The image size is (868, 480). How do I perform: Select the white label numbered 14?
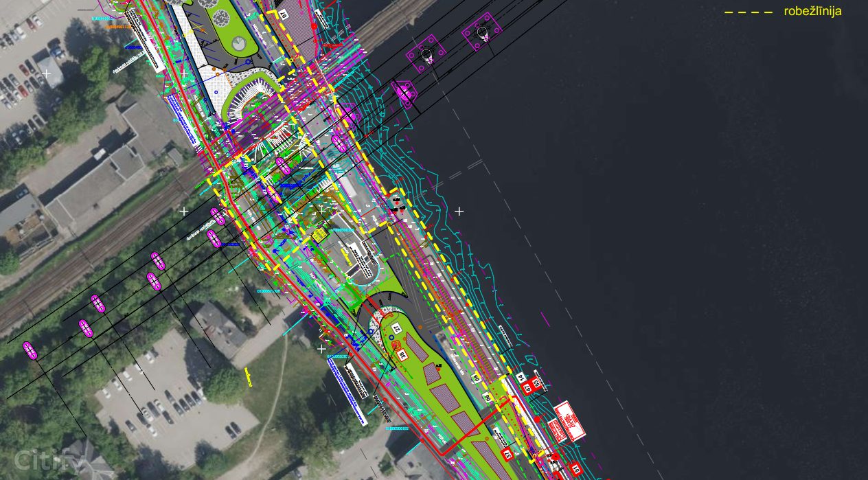pyautogui.click(x=521, y=378)
